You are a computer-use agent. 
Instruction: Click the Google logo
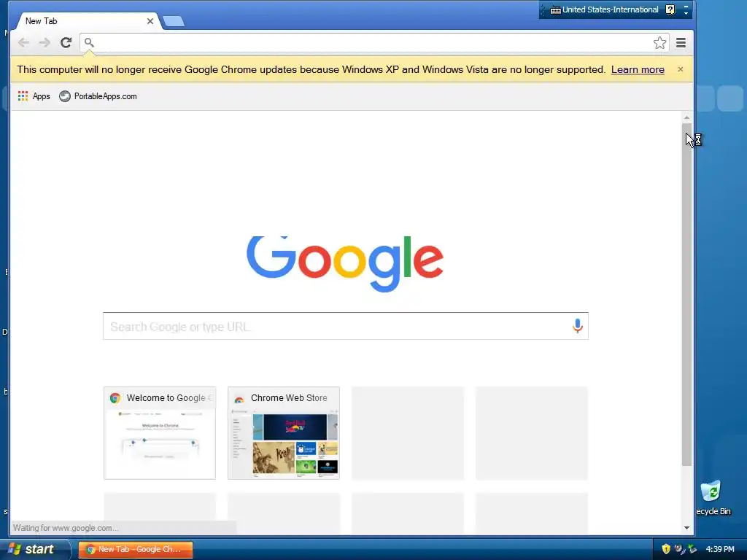click(345, 263)
